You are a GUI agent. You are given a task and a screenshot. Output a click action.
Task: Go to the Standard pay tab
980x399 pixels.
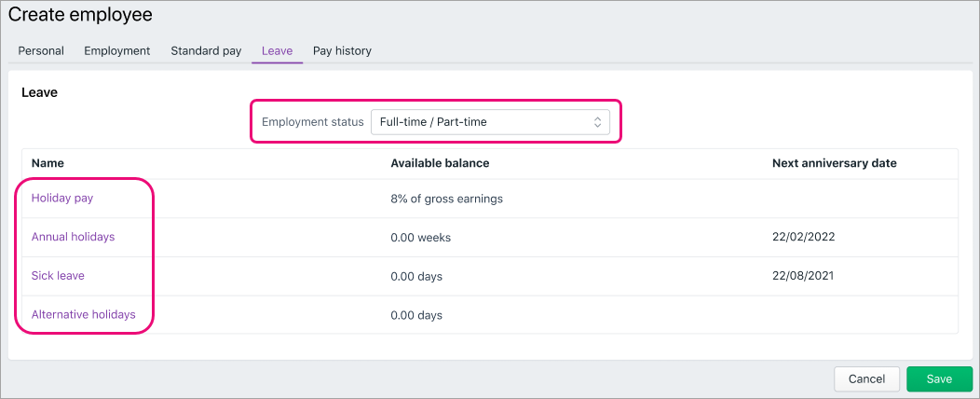pos(206,51)
